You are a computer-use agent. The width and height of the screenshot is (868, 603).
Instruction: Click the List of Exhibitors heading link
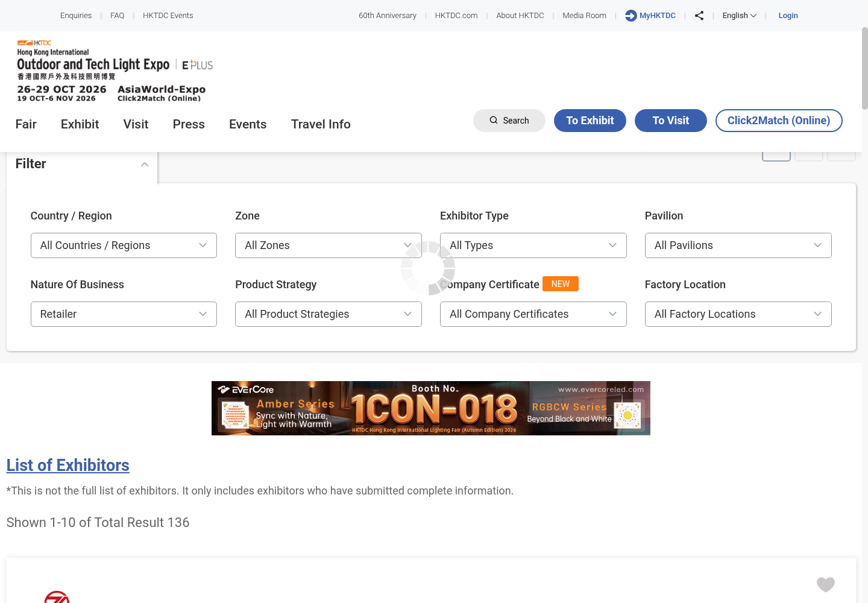click(68, 466)
